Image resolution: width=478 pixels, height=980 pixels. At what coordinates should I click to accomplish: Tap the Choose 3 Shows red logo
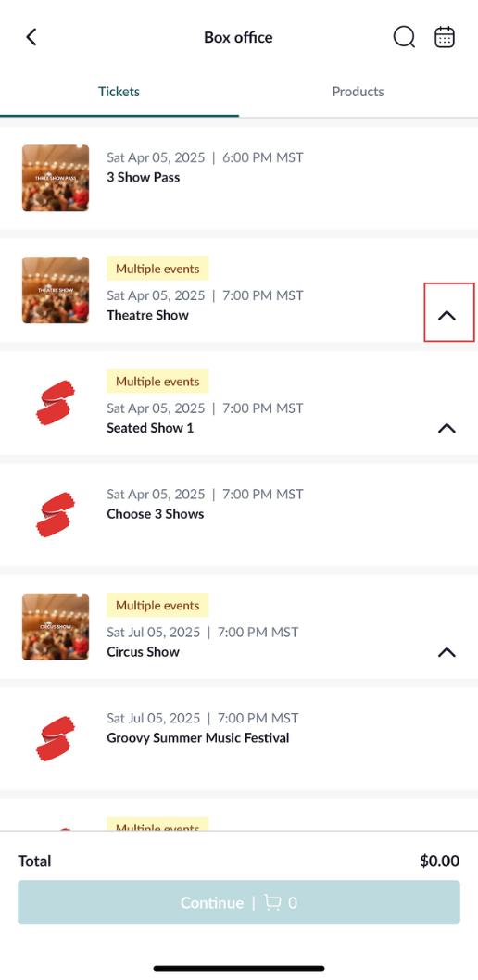tap(55, 514)
